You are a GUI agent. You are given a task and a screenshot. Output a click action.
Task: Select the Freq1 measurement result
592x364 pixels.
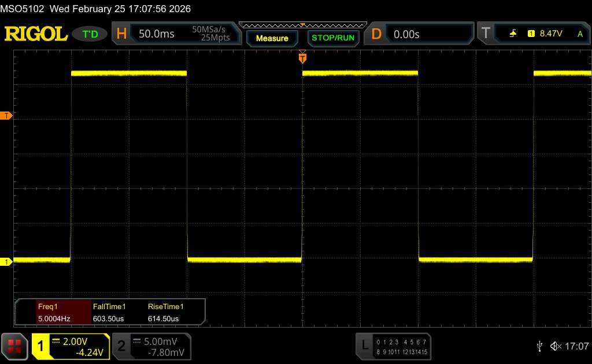point(56,313)
